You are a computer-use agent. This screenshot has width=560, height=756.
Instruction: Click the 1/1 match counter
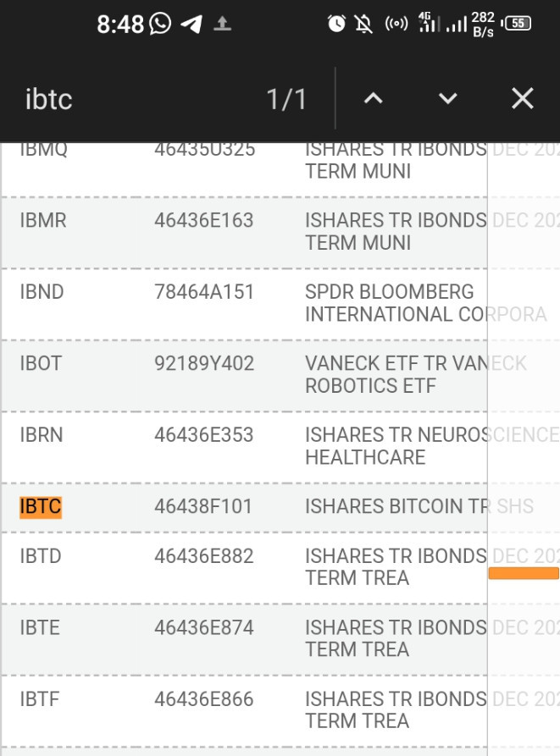pyautogui.click(x=286, y=99)
